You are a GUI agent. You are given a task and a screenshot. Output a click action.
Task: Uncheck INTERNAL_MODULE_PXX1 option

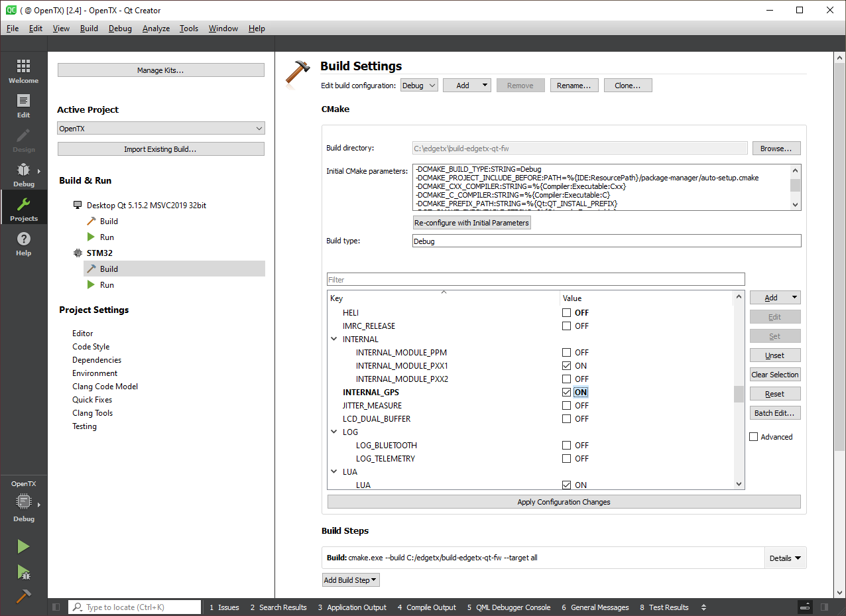pos(566,366)
